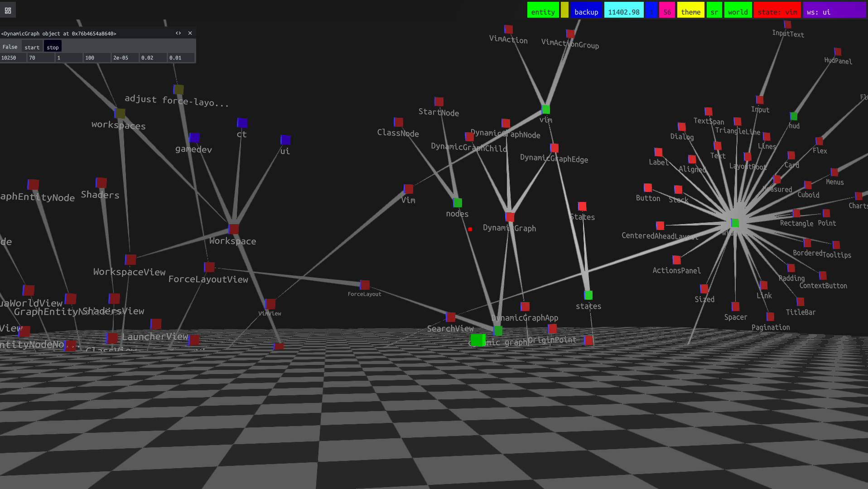Toggle the code view with the <> icon
The image size is (868, 489).
(x=178, y=33)
